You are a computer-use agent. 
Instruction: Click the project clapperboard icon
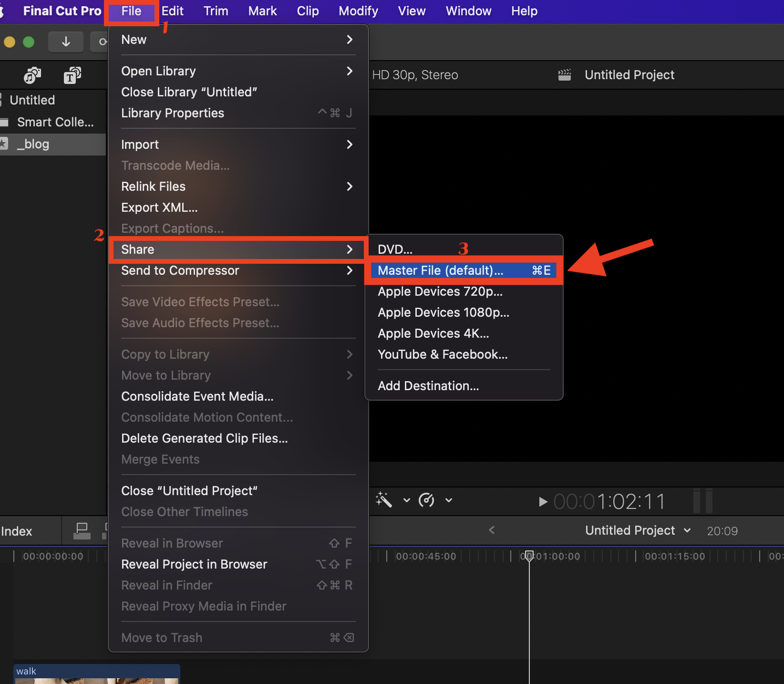(x=565, y=75)
